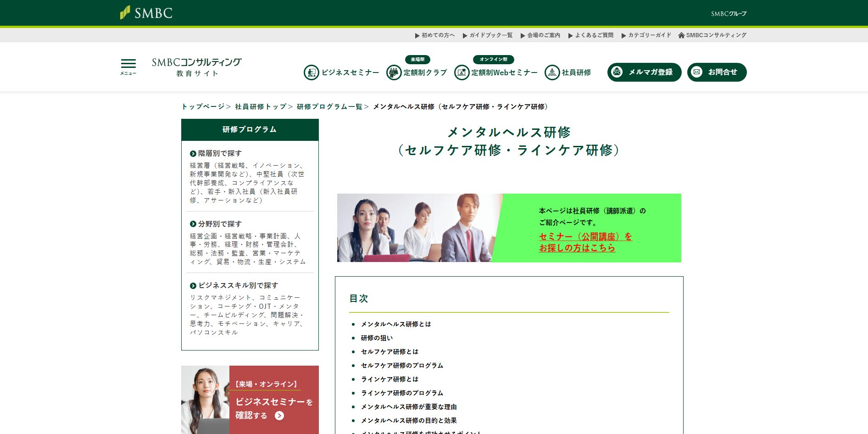Image resolution: width=868 pixels, height=434 pixels.
Task: Click the ビジネスセミナー circular icon
Action: click(x=312, y=72)
